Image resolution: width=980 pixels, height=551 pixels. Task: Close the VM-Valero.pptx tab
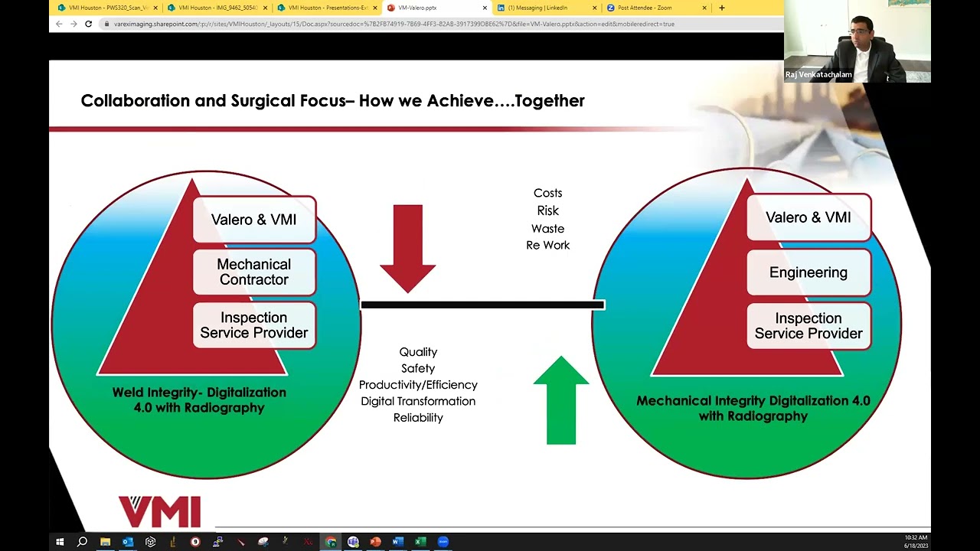click(485, 8)
